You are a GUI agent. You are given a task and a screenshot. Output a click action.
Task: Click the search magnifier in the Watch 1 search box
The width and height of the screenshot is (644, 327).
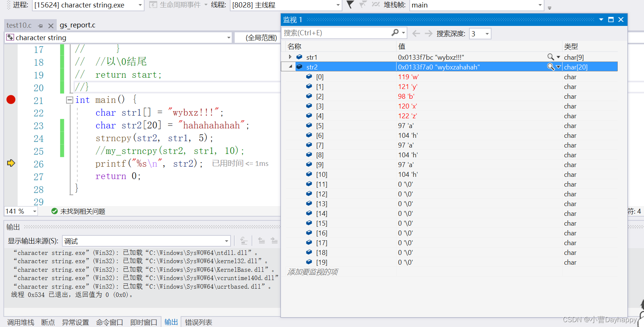click(395, 33)
